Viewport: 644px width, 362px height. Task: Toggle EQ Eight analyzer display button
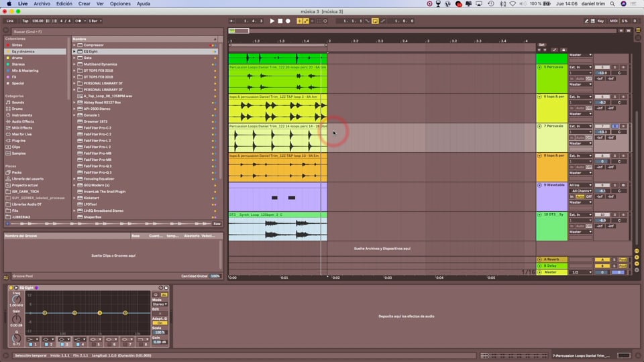pos(164,295)
